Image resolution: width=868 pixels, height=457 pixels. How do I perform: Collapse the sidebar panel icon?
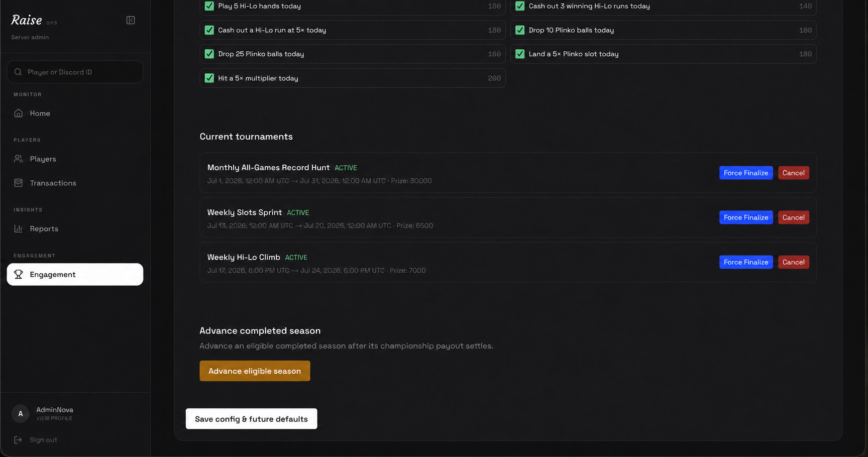click(131, 20)
